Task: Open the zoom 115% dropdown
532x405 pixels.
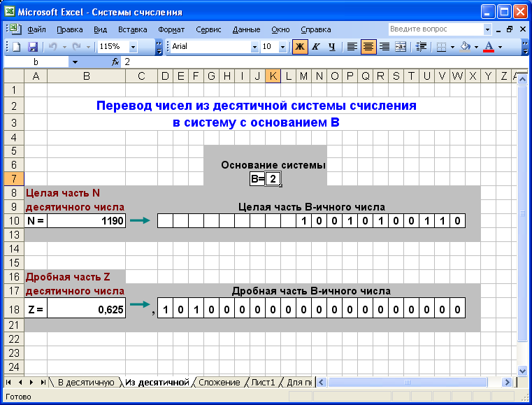Action: [x=133, y=47]
